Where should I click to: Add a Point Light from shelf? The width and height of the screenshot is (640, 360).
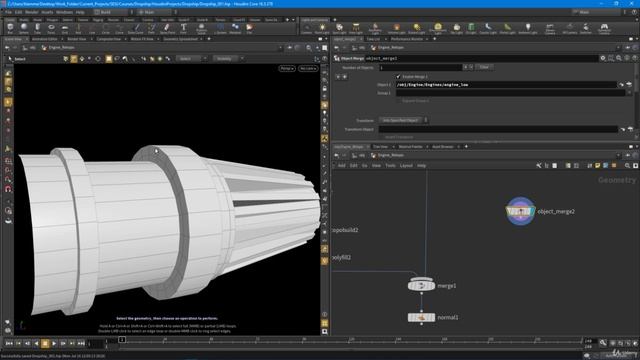coord(322,28)
